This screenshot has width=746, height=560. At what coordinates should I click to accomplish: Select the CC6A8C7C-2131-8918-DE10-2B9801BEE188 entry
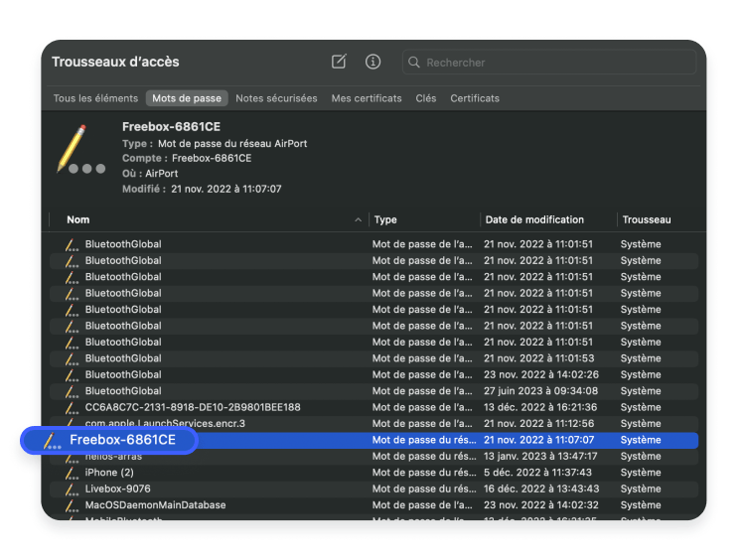tap(373, 407)
